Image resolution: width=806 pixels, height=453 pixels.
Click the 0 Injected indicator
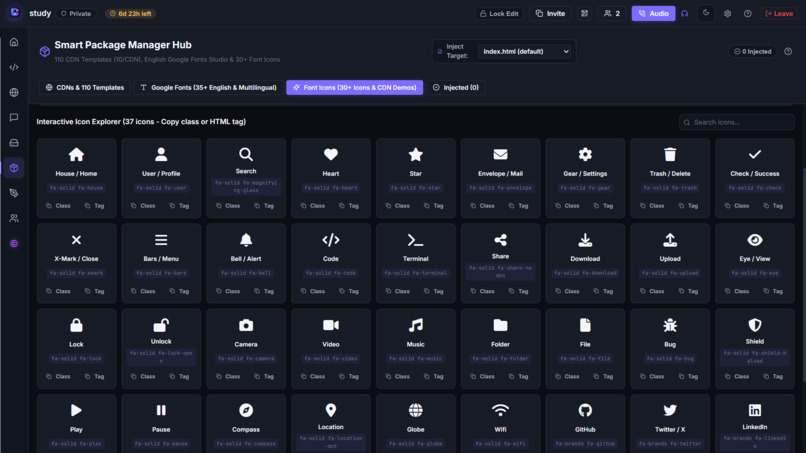pos(753,51)
